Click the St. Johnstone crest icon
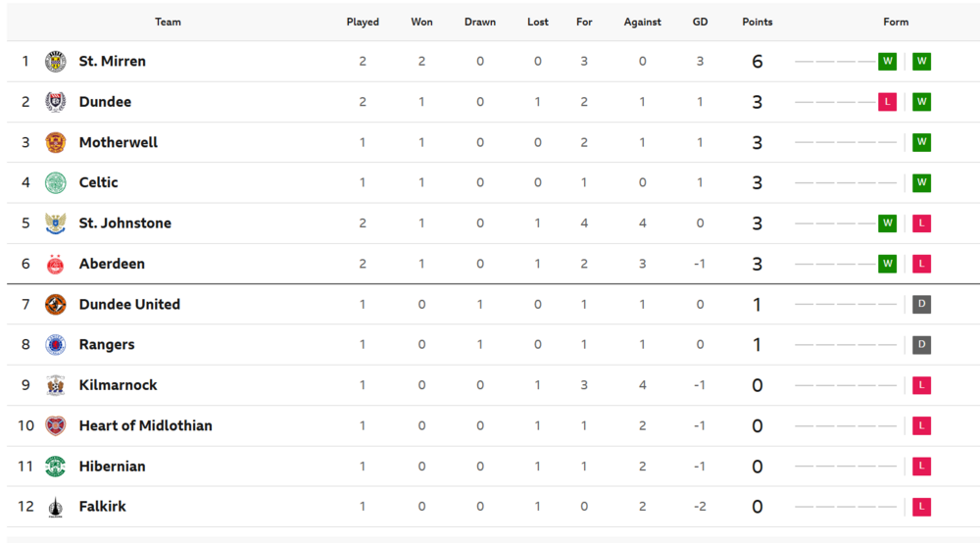980x543 pixels. (56, 223)
